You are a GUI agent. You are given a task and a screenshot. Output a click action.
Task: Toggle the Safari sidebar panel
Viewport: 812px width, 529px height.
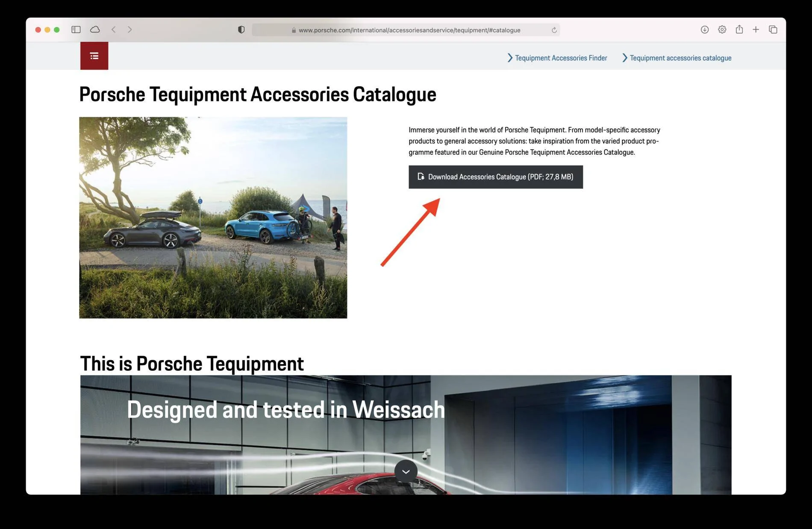[76, 30]
